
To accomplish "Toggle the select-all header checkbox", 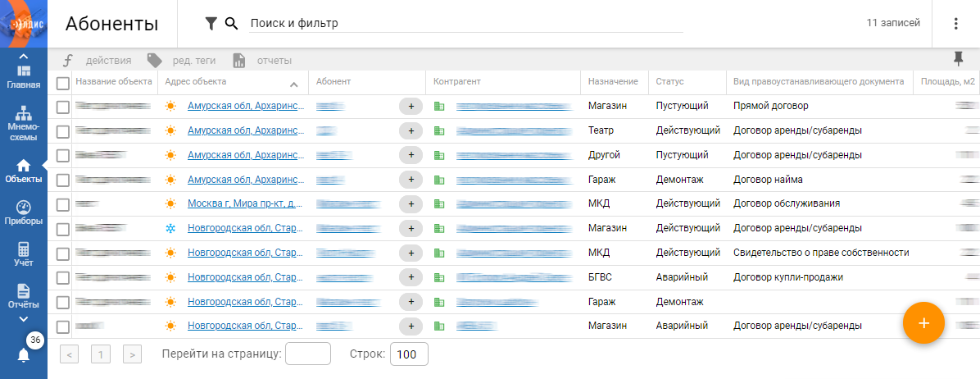I will pyautogui.click(x=62, y=83).
